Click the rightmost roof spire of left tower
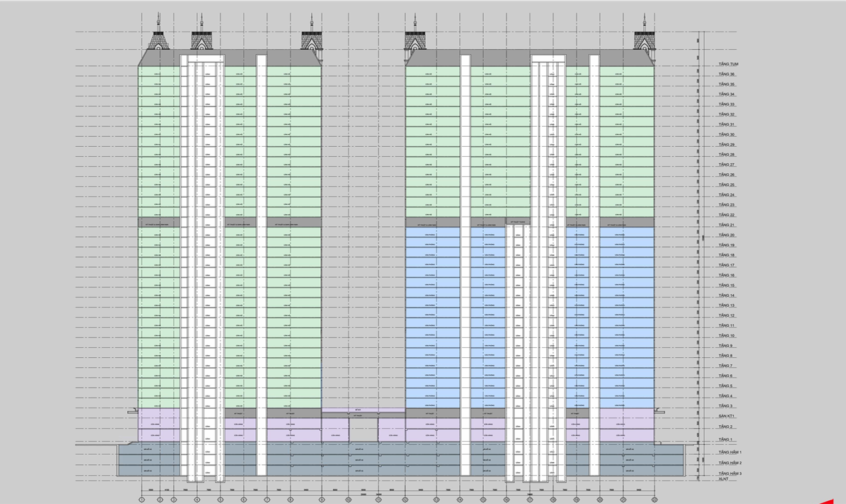This screenshot has width=846, height=504. 312,38
